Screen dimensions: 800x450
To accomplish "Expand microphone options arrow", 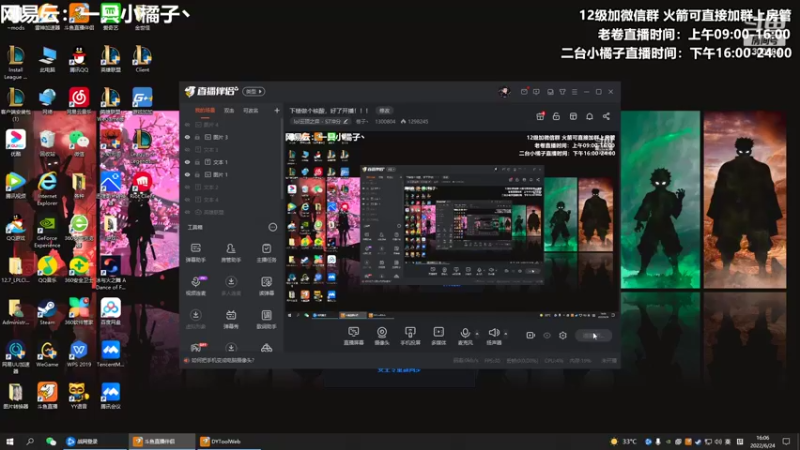I will point(477,334).
